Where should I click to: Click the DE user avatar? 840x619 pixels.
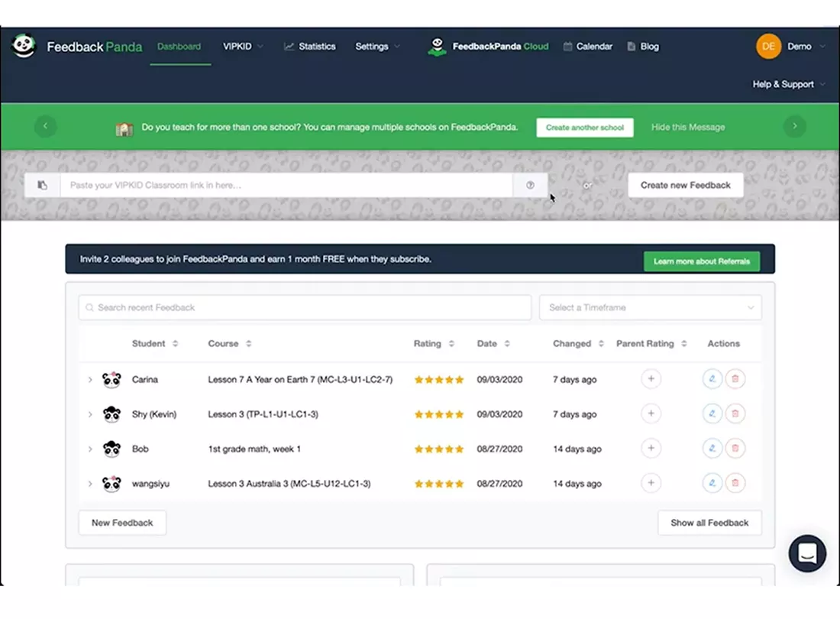pyautogui.click(x=768, y=47)
